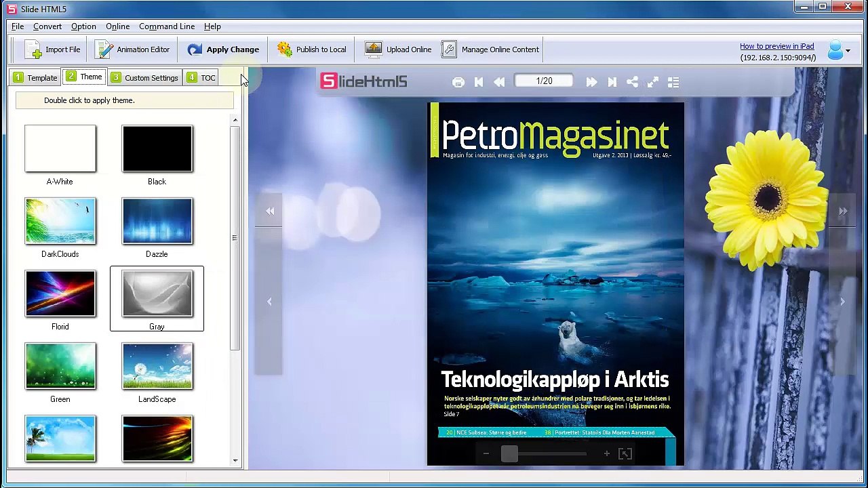Viewport: 868px width, 488px height.
Task: Go to next page via toolbar arrow
Action: pos(591,82)
